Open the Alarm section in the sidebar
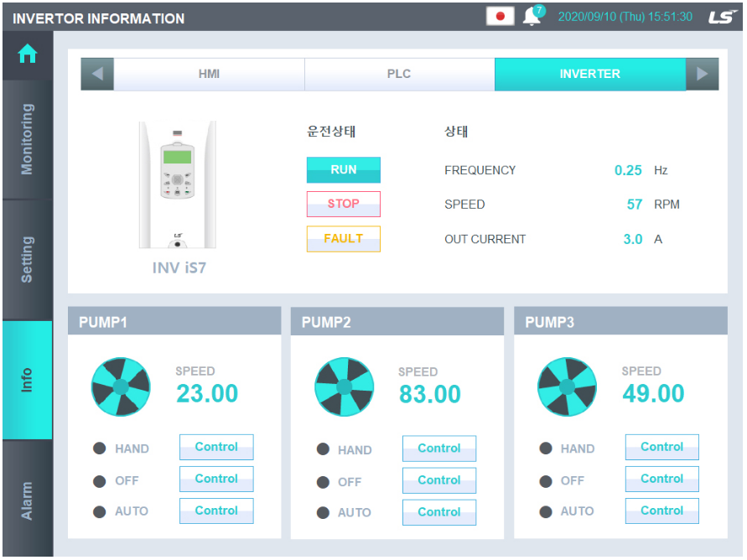The image size is (747, 560). click(27, 496)
